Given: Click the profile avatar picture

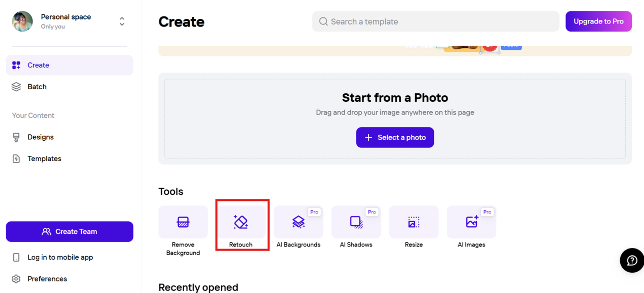Looking at the screenshot, I should click(x=22, y=21).
